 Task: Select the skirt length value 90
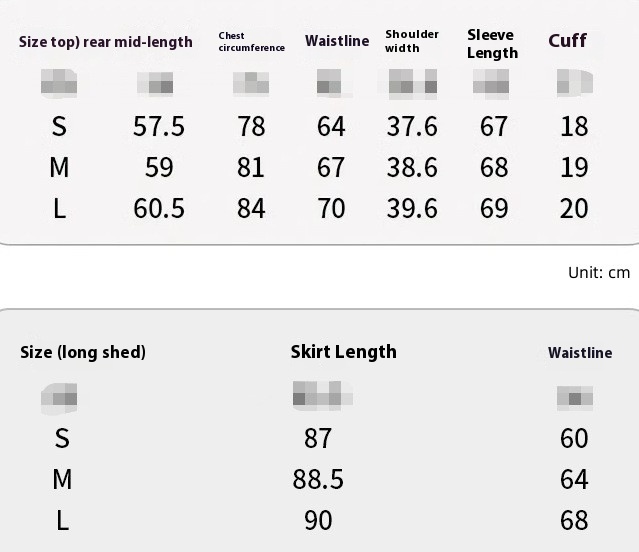[x=318, y=520]
